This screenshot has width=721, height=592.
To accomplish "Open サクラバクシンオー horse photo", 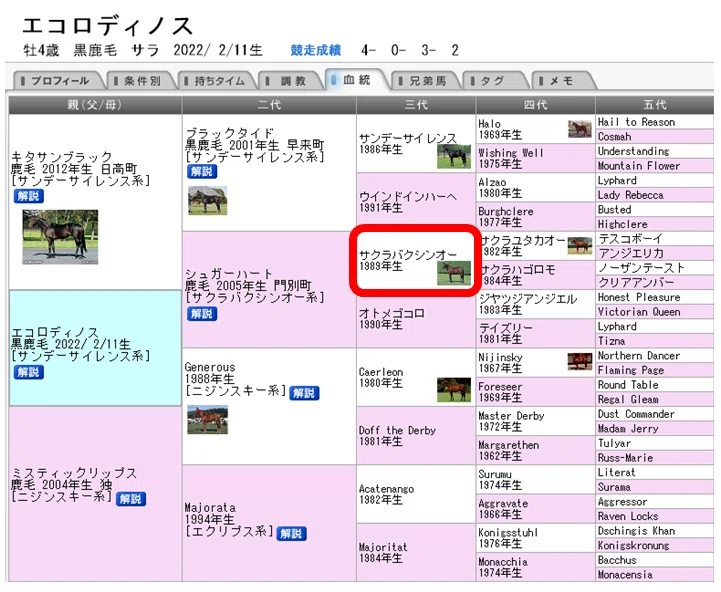I will [x=454, y=273].
